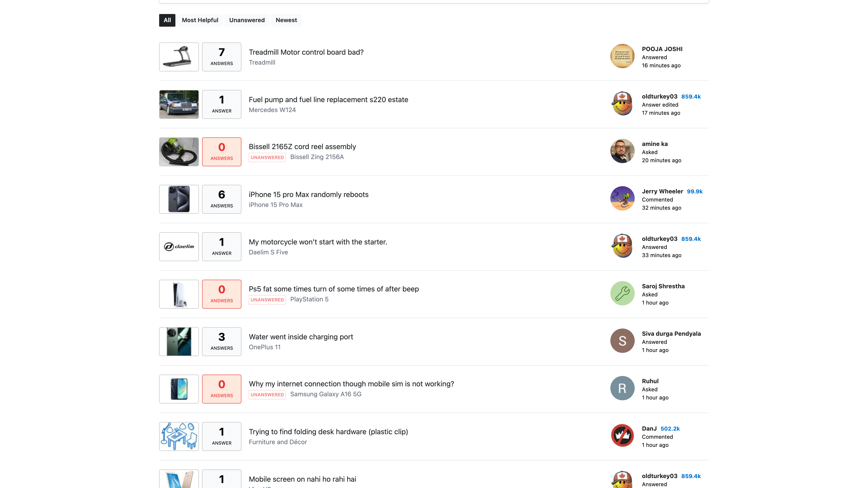Switch to the Newest tab
868x488 pixels.
[x=286, y=20]
